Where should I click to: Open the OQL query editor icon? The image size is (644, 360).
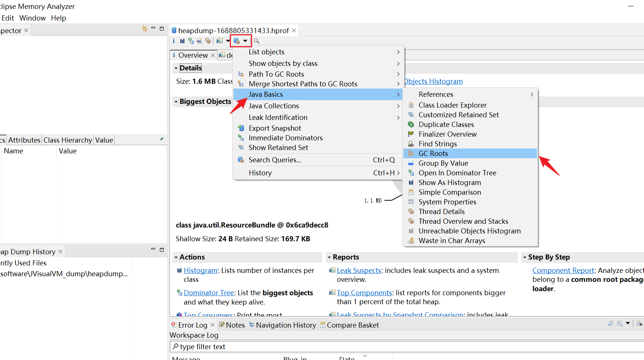click(199, 41)
